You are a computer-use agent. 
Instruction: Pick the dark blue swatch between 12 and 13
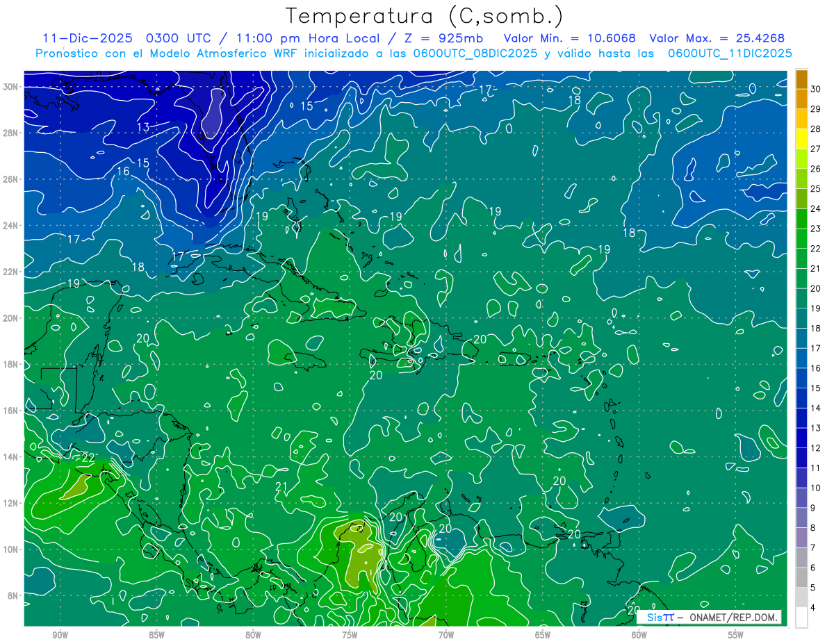pyautogui.click(x=801, y=438)
